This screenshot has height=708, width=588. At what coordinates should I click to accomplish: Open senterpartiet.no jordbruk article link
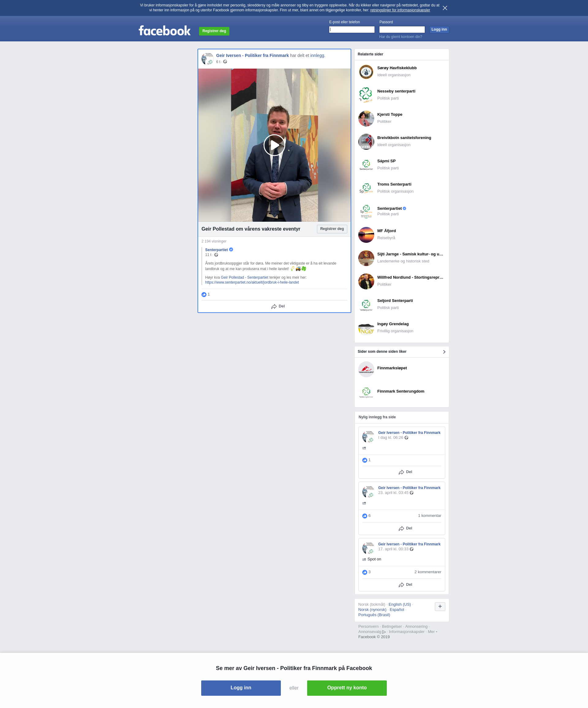click(x=252, y=283)
